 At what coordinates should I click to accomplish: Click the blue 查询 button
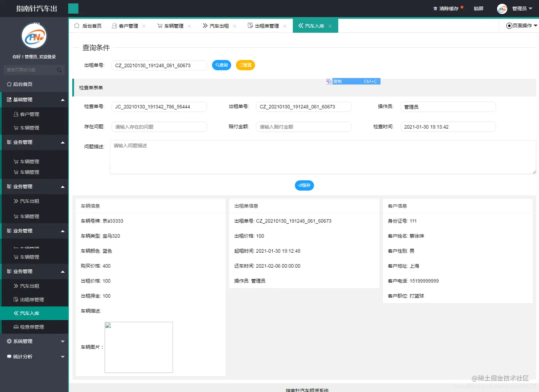tap(222, 65)
